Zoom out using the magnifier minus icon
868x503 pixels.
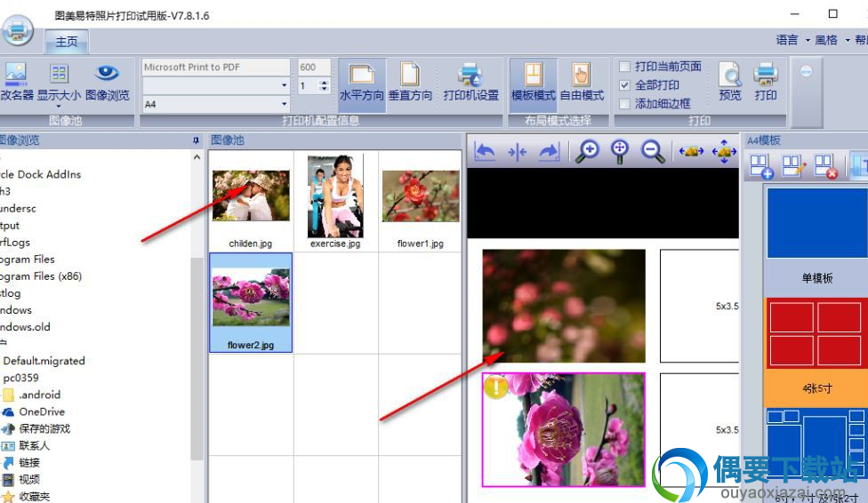point(653,151)
